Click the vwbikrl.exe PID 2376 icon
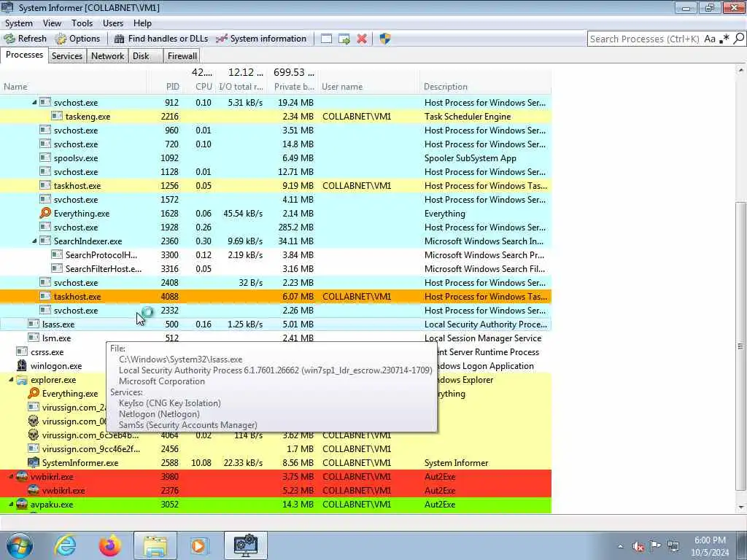 [34, 490]
